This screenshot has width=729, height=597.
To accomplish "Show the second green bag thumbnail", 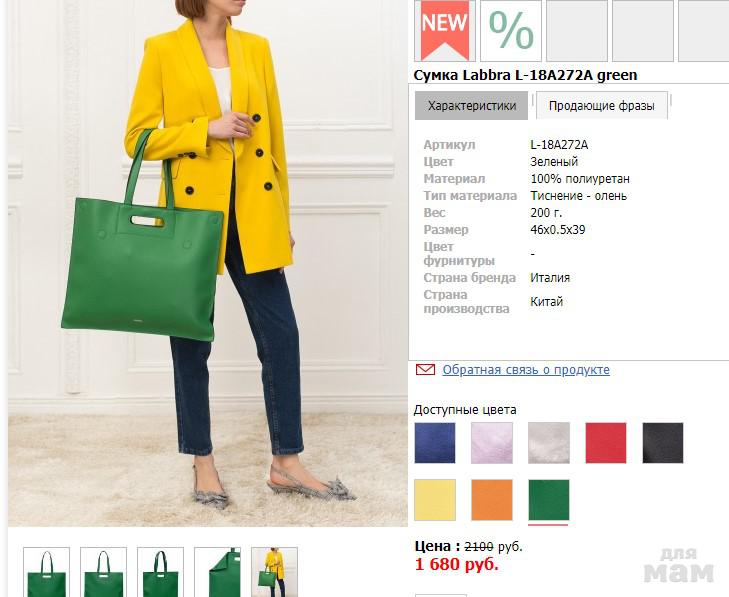I will click(103, 572).
